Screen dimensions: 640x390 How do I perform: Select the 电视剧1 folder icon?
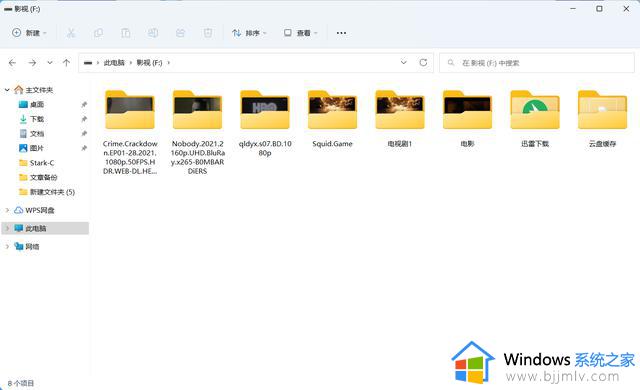tap(400, 110)
